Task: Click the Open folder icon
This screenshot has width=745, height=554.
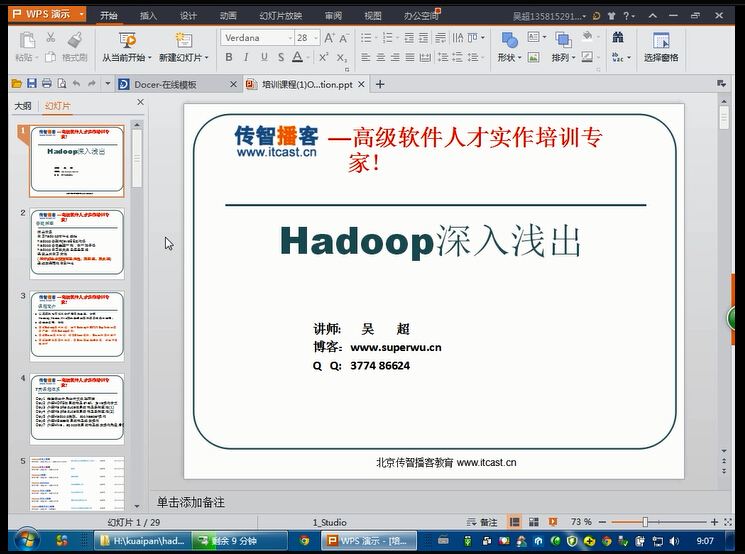Action: (x=17, y=84)
